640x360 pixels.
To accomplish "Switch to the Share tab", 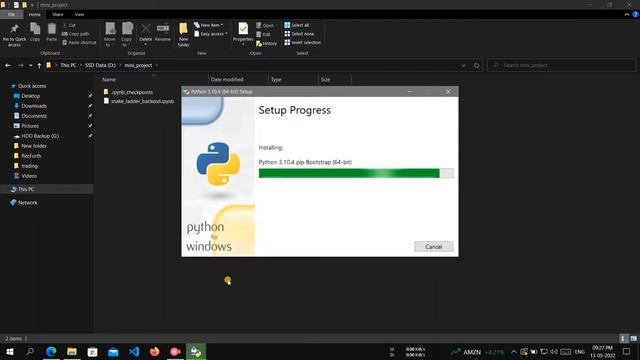I will pos(58,14).
